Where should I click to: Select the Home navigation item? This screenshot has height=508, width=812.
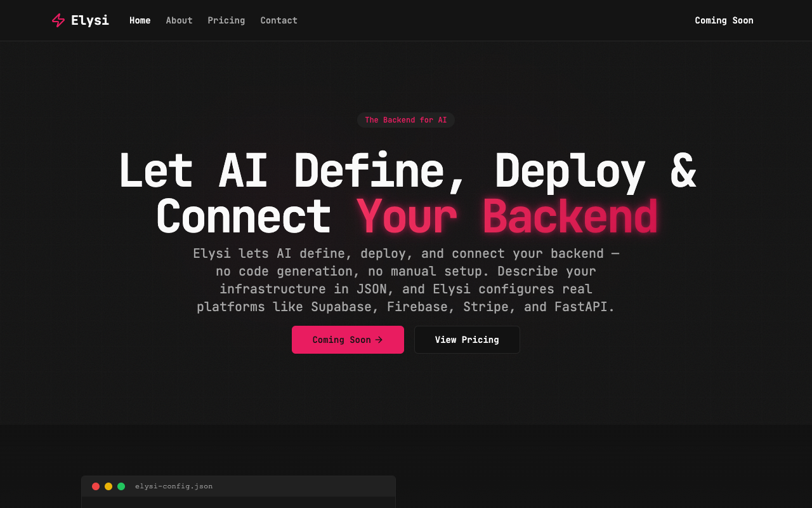point(140,20)
